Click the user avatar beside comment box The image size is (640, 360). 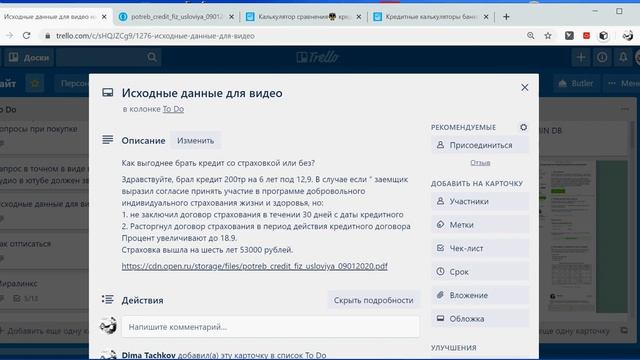108,326
